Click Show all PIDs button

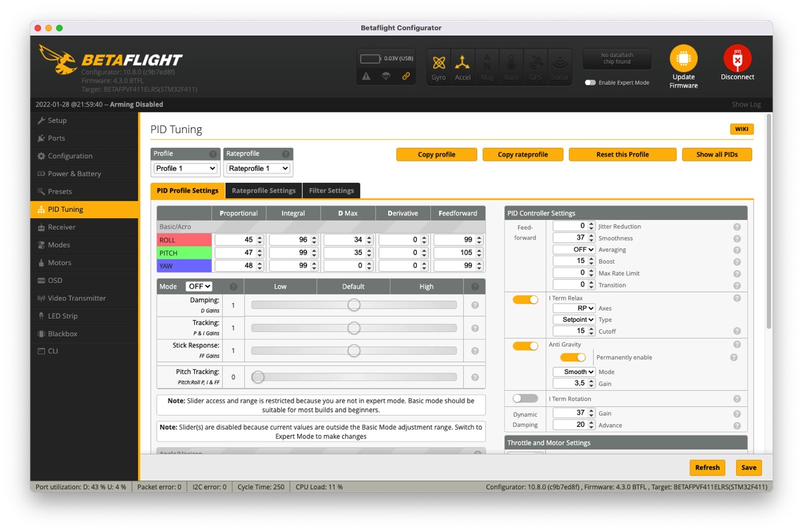(x=717, y=155)
